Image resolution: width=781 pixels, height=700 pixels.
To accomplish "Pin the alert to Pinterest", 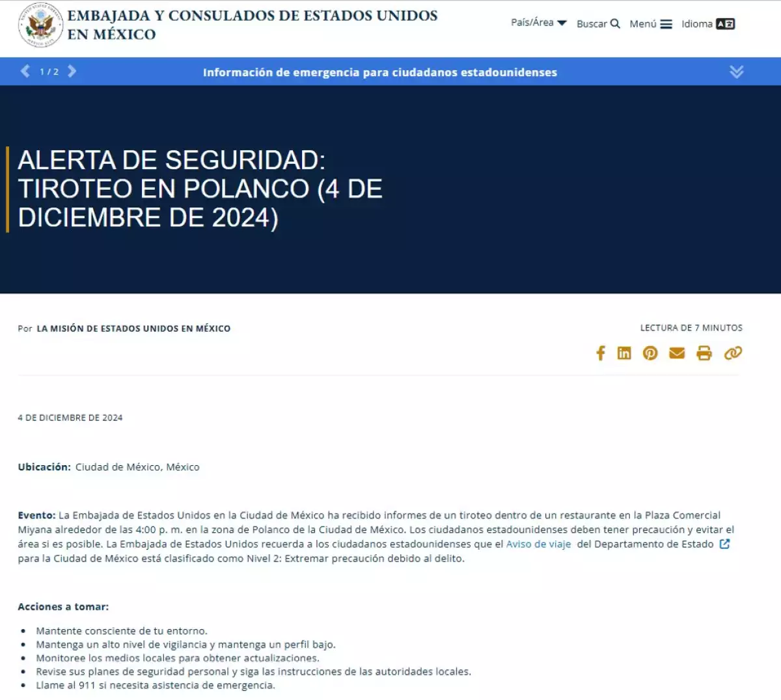I will (x=650, y=353).
